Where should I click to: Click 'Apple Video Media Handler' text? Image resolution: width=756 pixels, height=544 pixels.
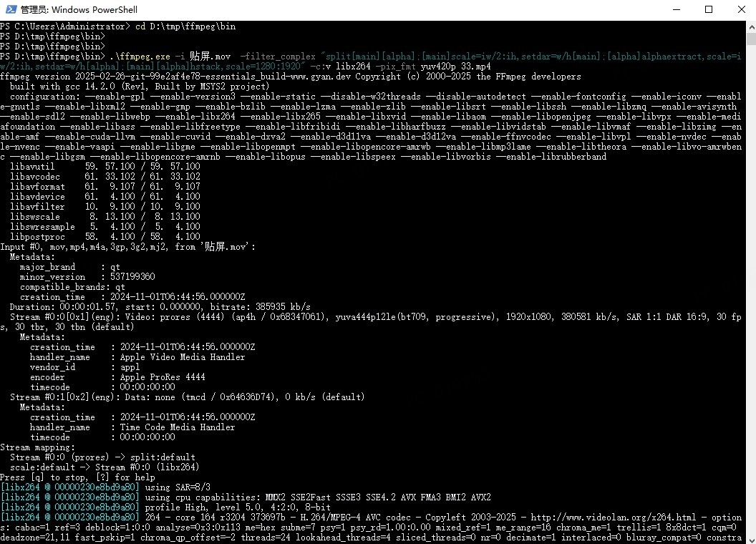click(x=183, y=357)
